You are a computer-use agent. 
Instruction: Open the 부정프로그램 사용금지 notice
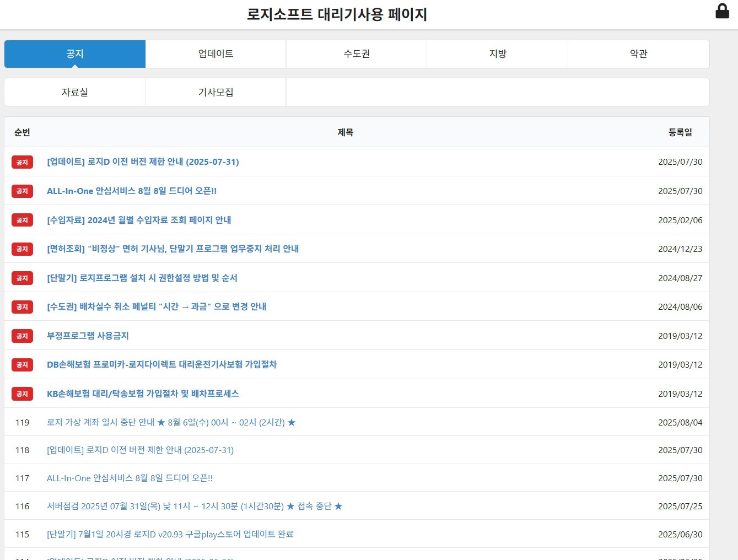tap(88, 336)
